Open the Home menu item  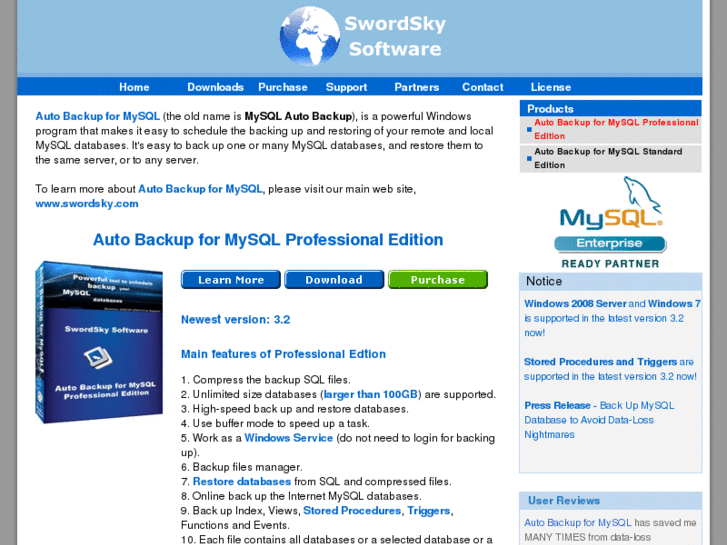click(x=134, y=87)
